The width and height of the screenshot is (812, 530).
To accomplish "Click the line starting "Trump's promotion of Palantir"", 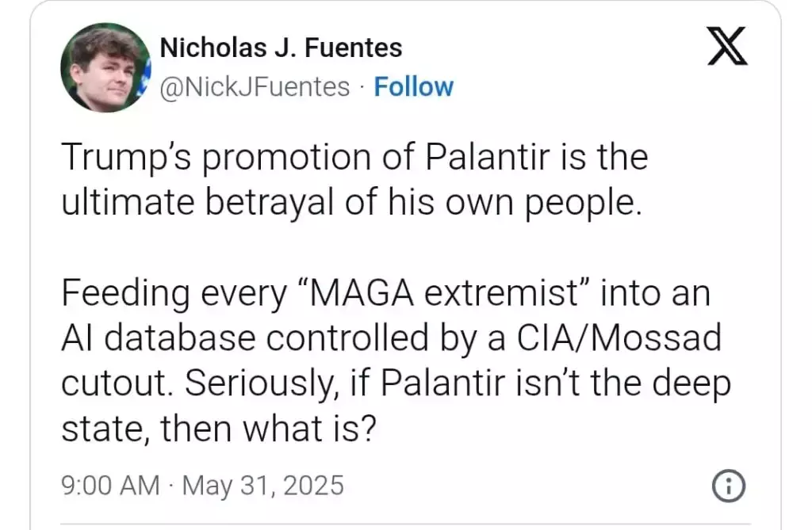I will (354, 157).
